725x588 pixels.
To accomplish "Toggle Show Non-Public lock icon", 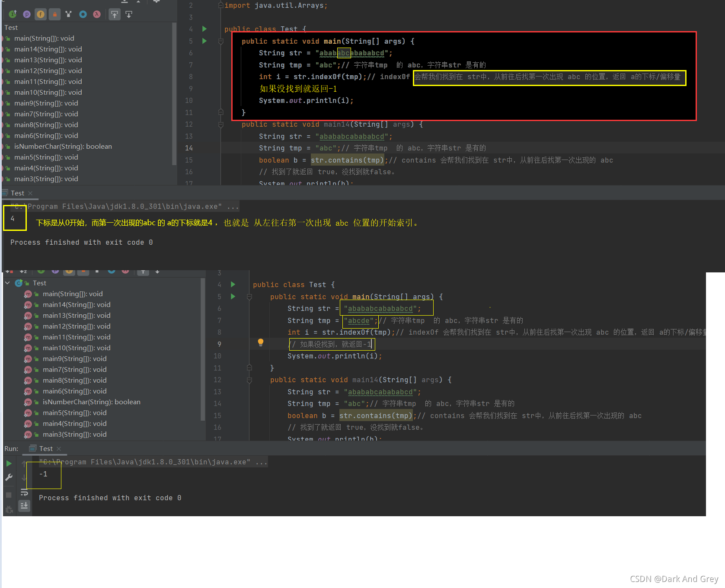I will tap(54, 14).
